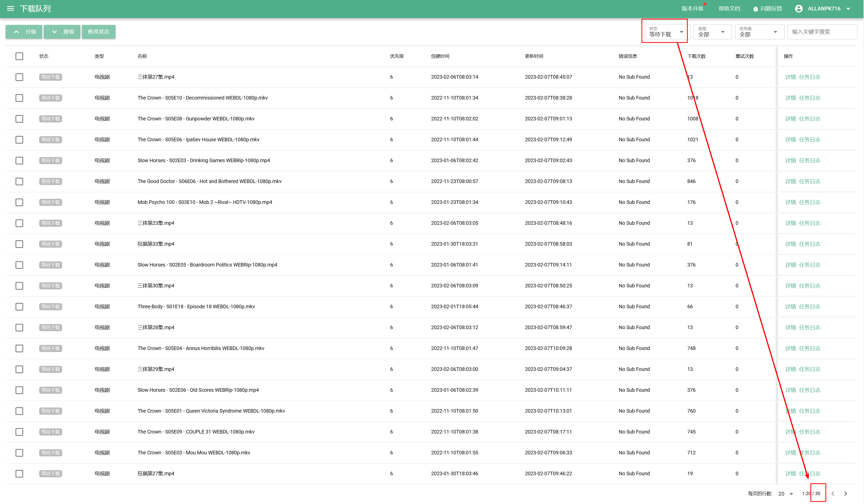Check the row for Slow Horses S02E03
The height and width of the screenshot is (504, 864).
[19, 160]
